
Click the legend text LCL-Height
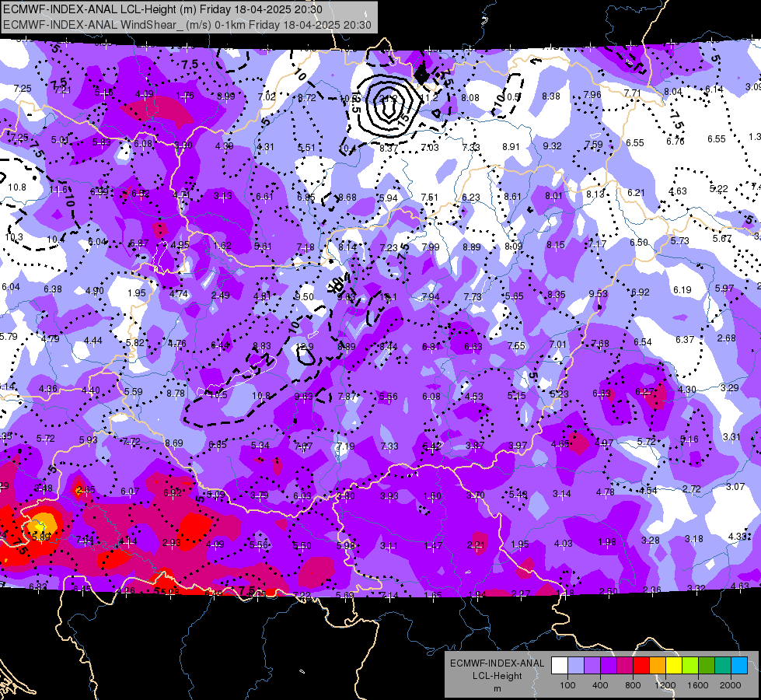click(x=497, y=676)
